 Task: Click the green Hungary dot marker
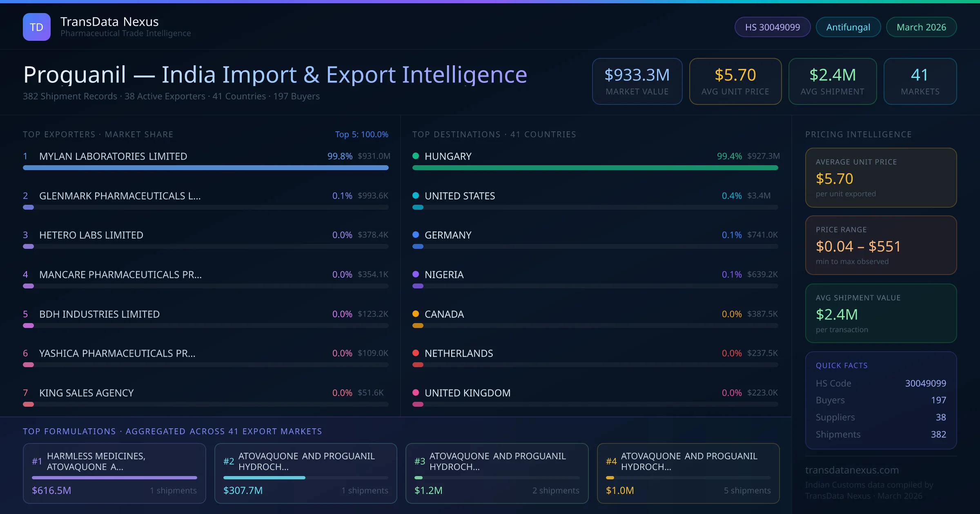pyautogui.click(x=416, y=156)
